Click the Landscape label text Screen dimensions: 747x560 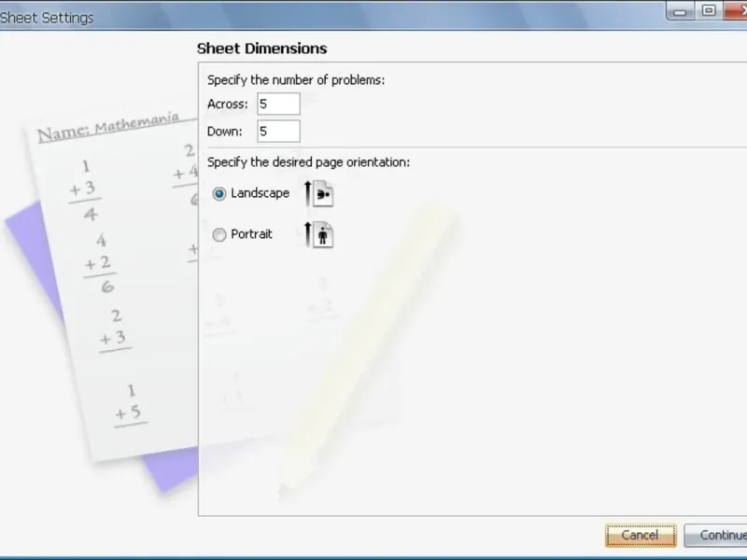261,193
